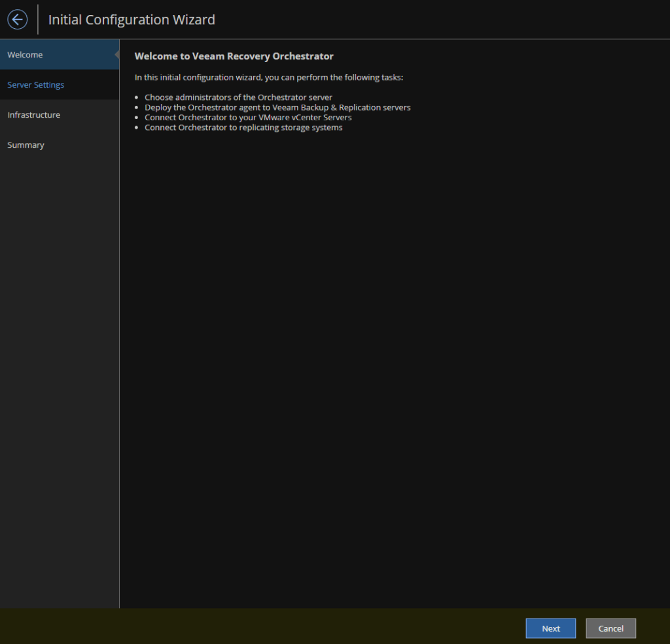Click the 'In this initial configuration wizard' sentence
The height and width of the screenshot is (644, 670).
click(269, 77)
